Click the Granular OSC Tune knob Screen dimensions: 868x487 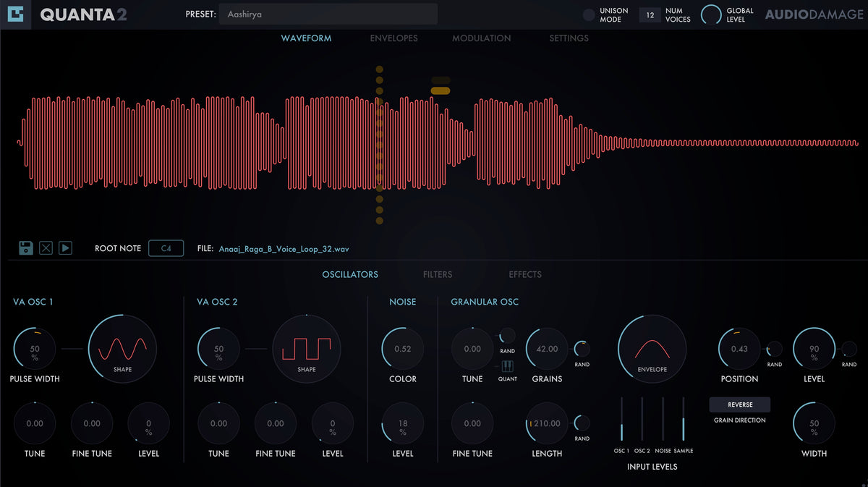pyautogui.click(x=472, y=349)
